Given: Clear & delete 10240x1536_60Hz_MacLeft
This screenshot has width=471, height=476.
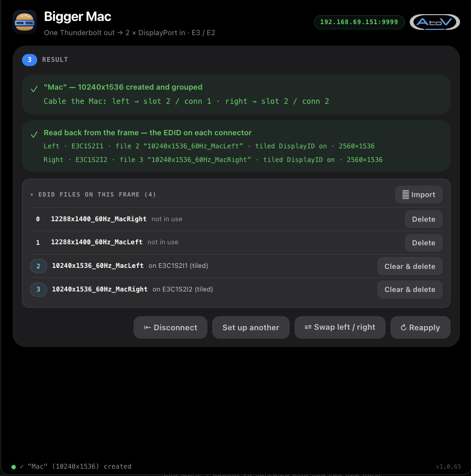Looking at the screenshot, I should pos(410,266).
